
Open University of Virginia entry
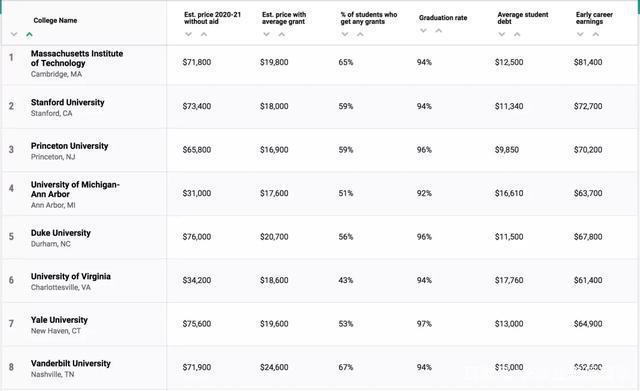point(71,276)
